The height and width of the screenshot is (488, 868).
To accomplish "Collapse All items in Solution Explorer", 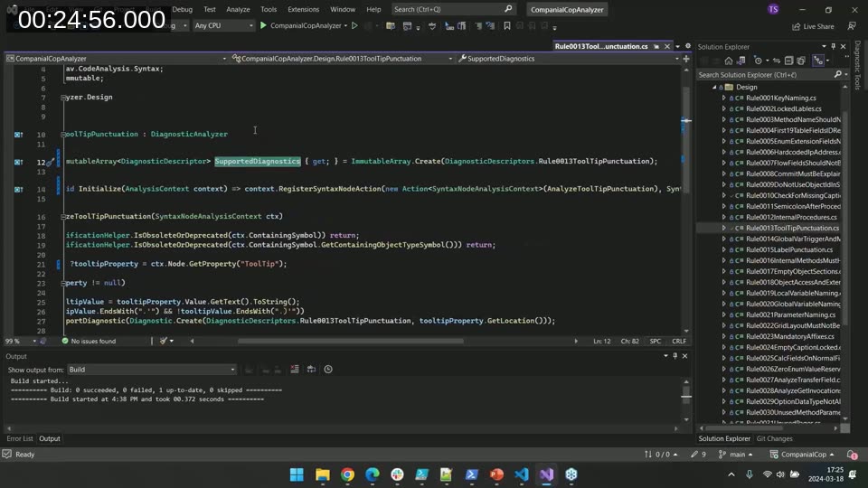I will click(x=788, y=61).
